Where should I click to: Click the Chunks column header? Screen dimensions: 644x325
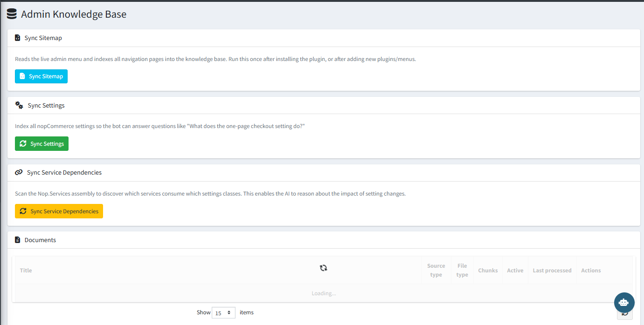tap(488, 271)
